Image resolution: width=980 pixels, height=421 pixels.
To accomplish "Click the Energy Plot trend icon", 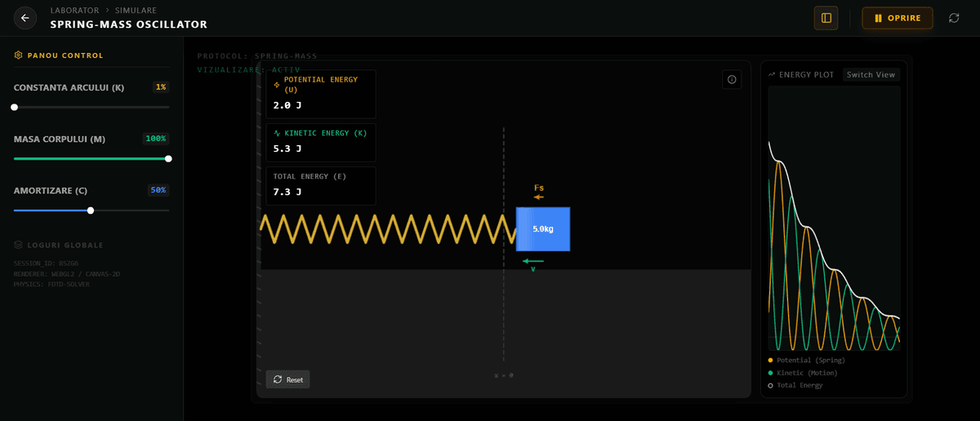I will point(772,75).
